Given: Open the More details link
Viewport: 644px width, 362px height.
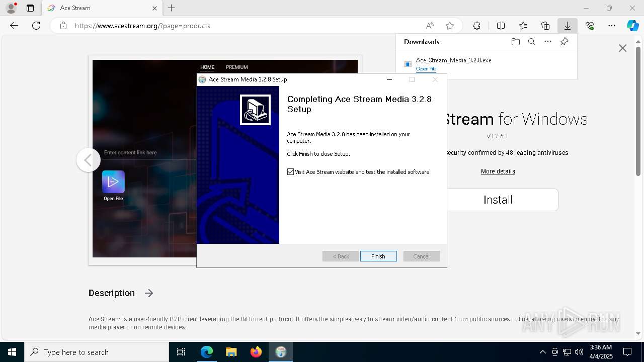Looking at the screenshot, I should [498, 171].
